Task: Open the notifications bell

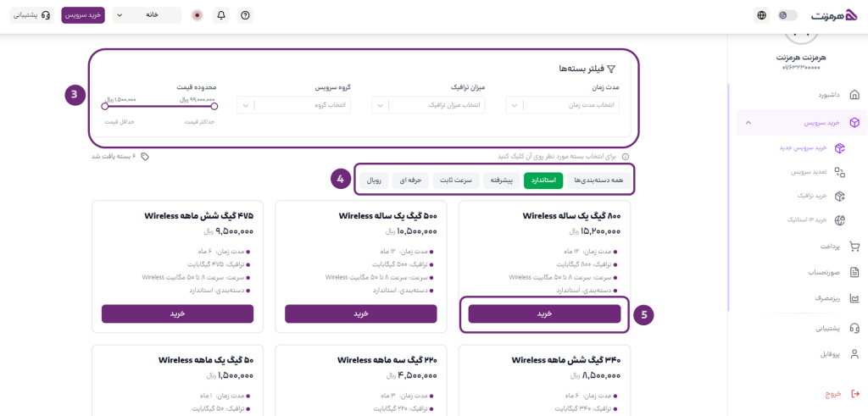Action: coord(221,15)
